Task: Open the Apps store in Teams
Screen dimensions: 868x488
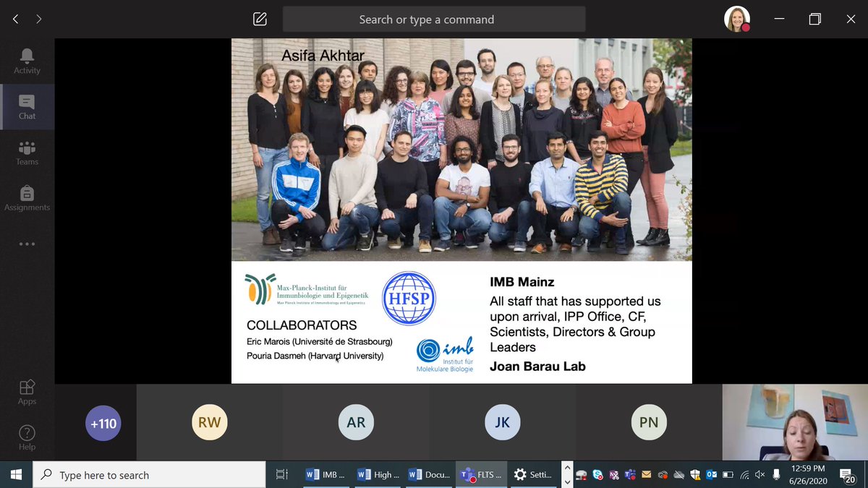Action: click(x=27, y=391)
